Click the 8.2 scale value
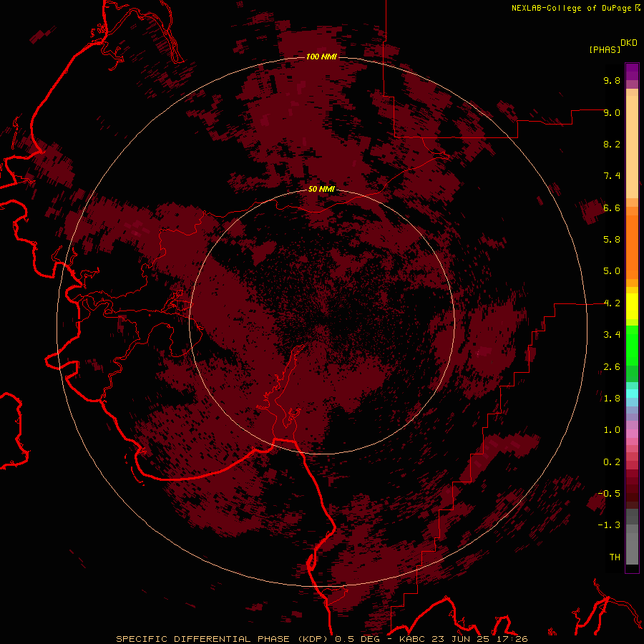This screenshot has width=644, height=644. tap(612, 144)
